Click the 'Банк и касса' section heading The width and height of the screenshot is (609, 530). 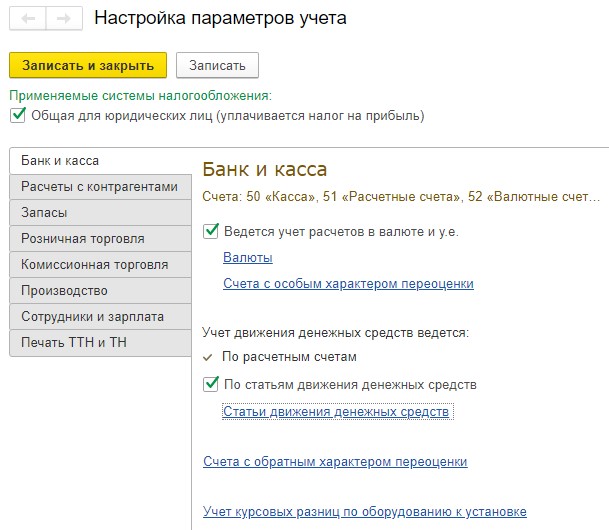[264, 169]
